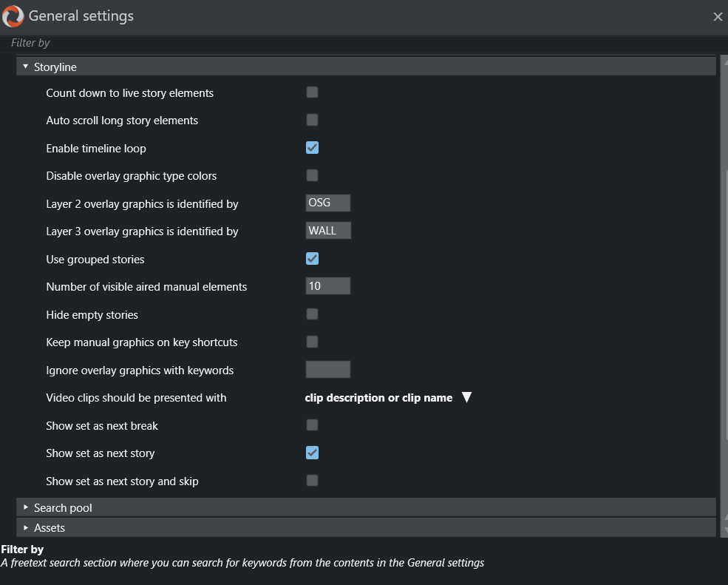Click the Filter by search field

pyautogui.click(x=362, y=44)
